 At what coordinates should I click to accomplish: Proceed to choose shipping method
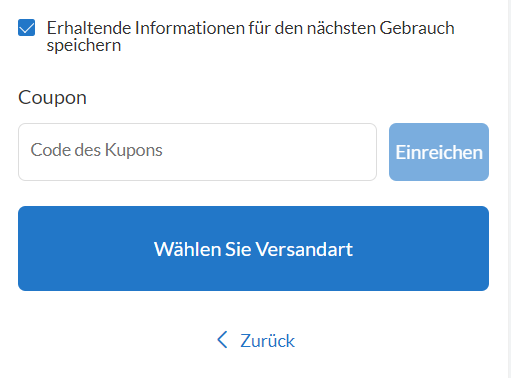pyautogui.click(x=253, y=248)
